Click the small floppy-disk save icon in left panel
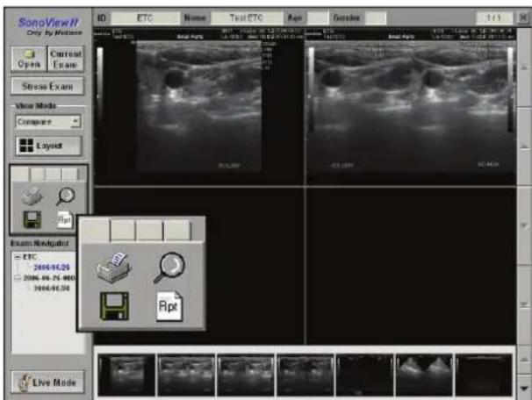Screen dimensions: 532x400 click(x=32, y=219)
